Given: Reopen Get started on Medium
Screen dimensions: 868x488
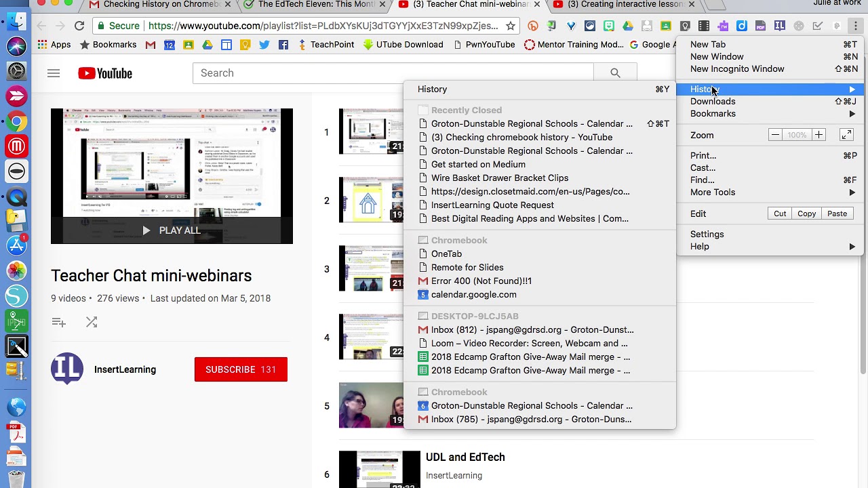Looking at the screenshot, I should 540,164.
